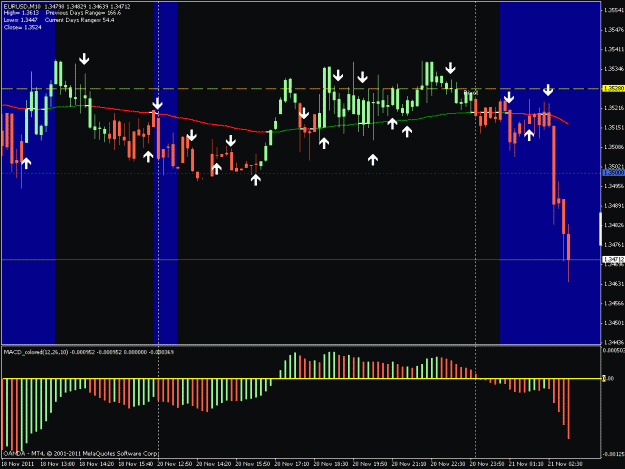Click the 1.35346 price scale label
The image size is (625, 469).
click(614, 69)
